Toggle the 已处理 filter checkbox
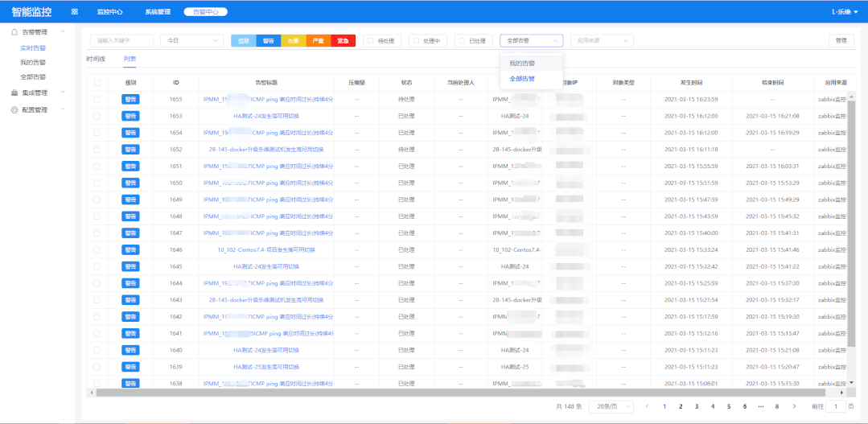The width and height of the screenshot is (868, 424). click(462, 40)
